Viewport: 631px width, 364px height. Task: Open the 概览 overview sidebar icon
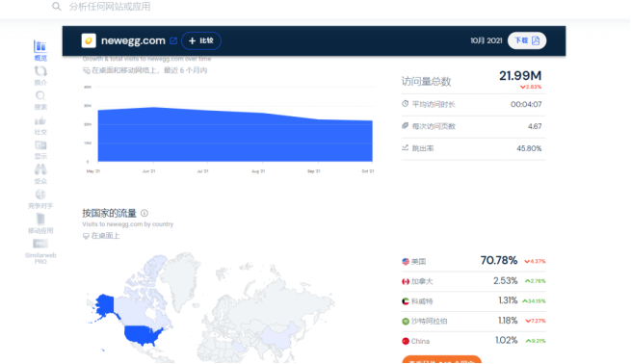(40, 50)
